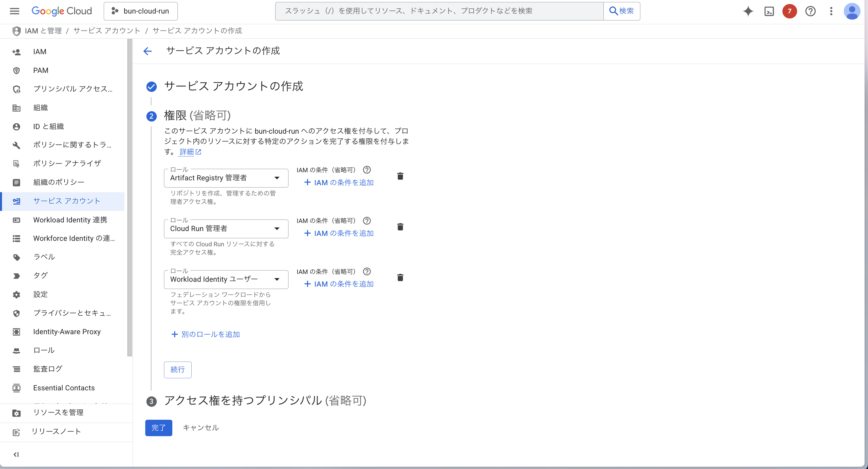Remove the Cloud Run 管理者 role with trash icon
The image size is (868, 469).
tap(400, 227)
